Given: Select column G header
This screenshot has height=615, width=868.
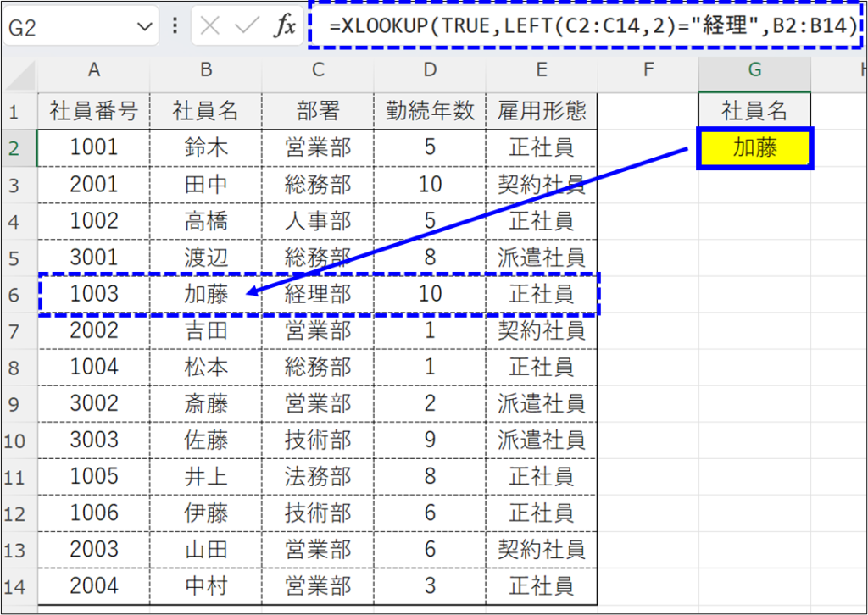Looking at the screenshot, I should click(x=754, y=70).
